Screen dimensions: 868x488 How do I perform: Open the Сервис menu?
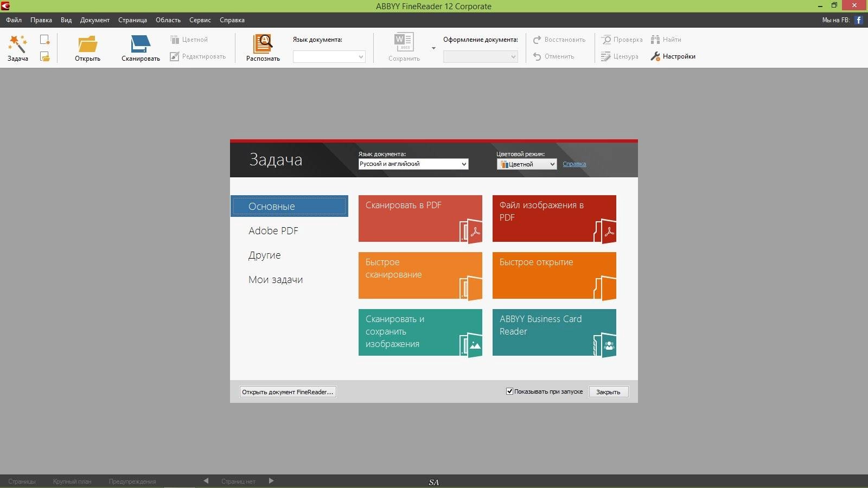(200, 20)
